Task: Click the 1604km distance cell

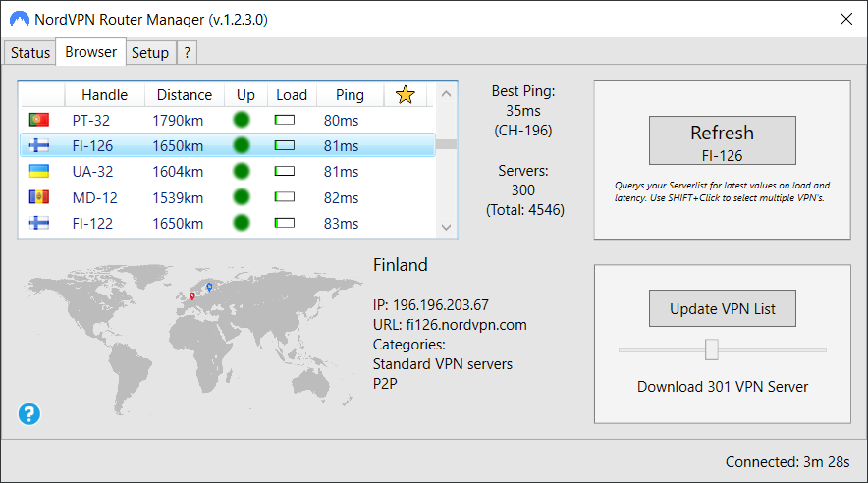Action: (178, 172)
